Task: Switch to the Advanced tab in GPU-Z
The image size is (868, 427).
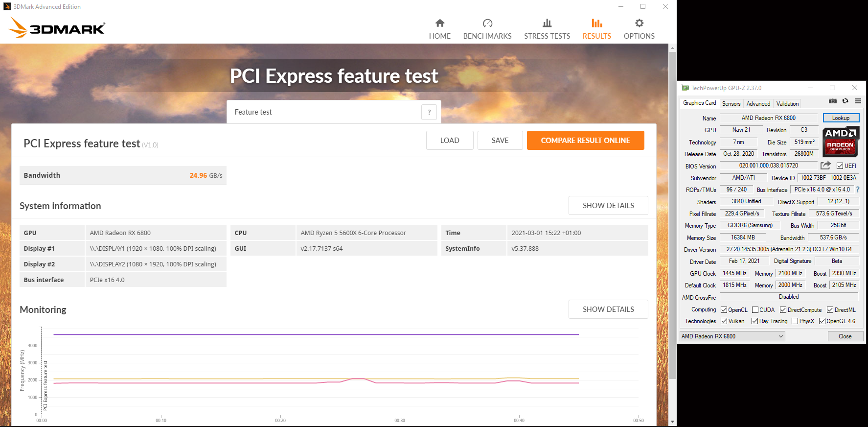Action: 758,104
